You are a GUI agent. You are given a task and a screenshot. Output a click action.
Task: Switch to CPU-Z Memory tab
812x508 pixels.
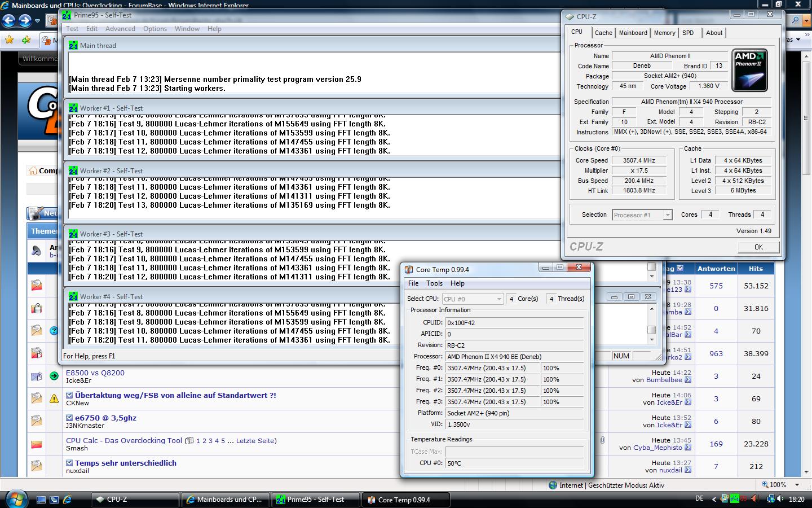664,33
